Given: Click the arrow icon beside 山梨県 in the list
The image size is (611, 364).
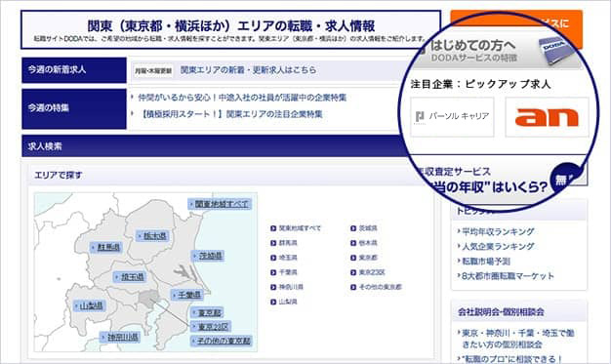Looking at the screenshot, I should point(273,303).
